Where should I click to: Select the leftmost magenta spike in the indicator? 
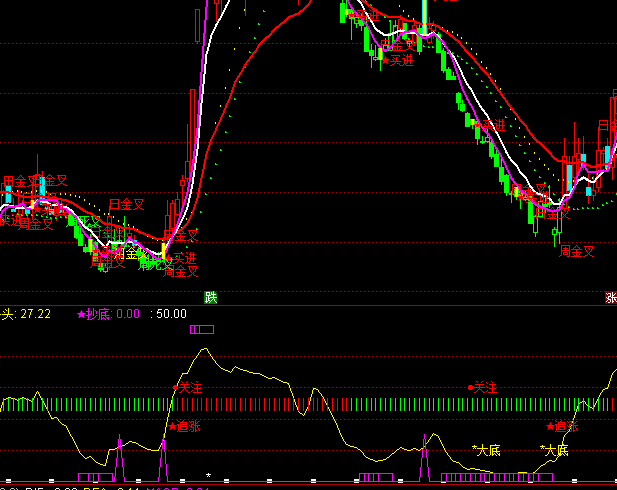[x=119, y=456]
